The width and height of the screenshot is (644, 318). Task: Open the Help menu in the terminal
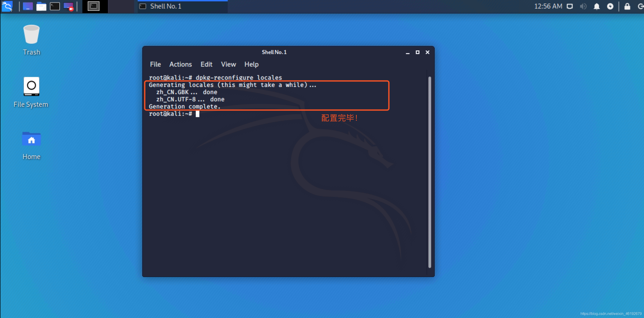(x=251, y=64)
